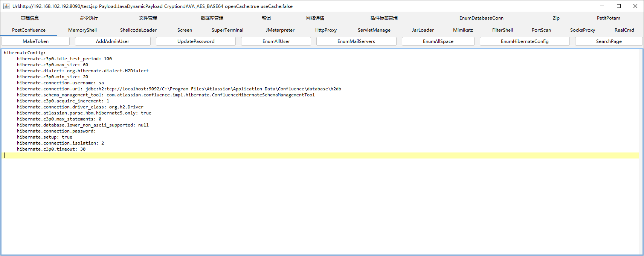
Task: Switch to the ShellcodeLoader tab
Action: tap(138, 30)
